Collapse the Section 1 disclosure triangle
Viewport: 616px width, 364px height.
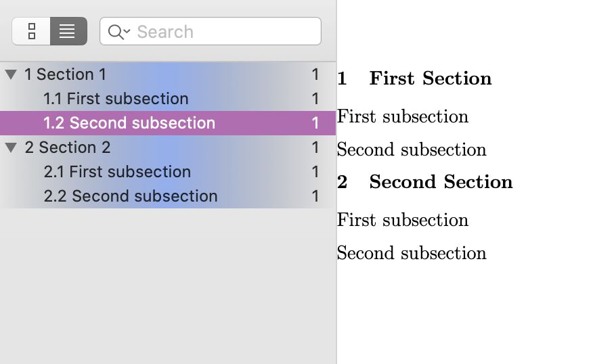(x=11, y=74)
